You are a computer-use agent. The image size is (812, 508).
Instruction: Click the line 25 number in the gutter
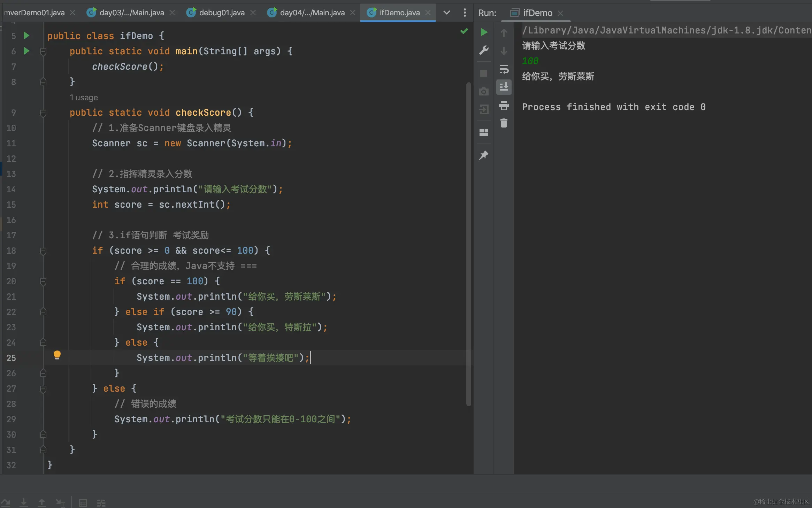coord(11,358)
